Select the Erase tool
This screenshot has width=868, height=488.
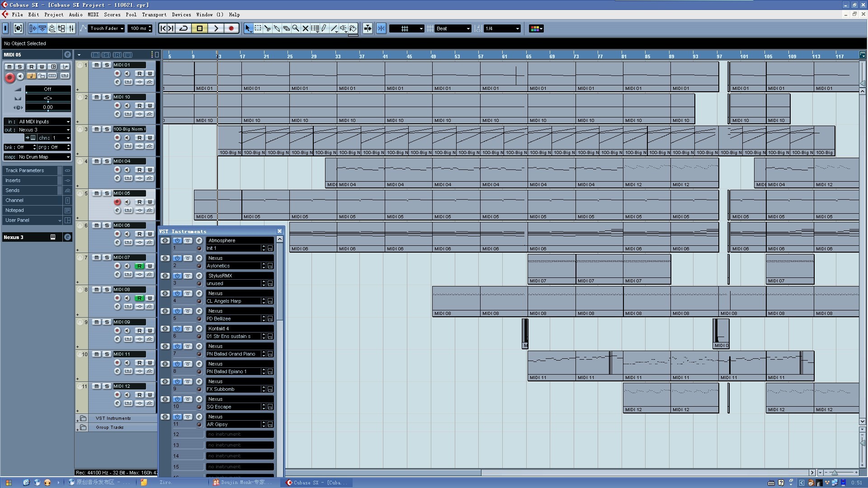(x=286, y=28)
